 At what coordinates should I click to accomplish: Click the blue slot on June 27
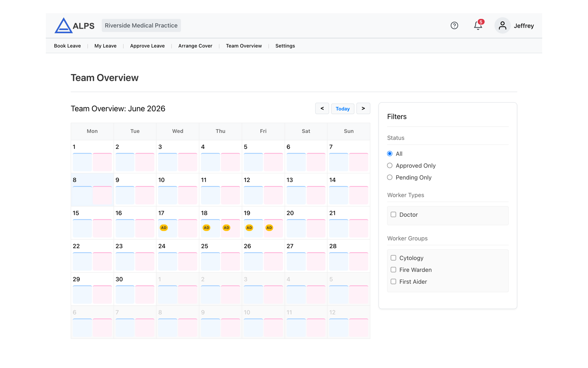(296, 261)
